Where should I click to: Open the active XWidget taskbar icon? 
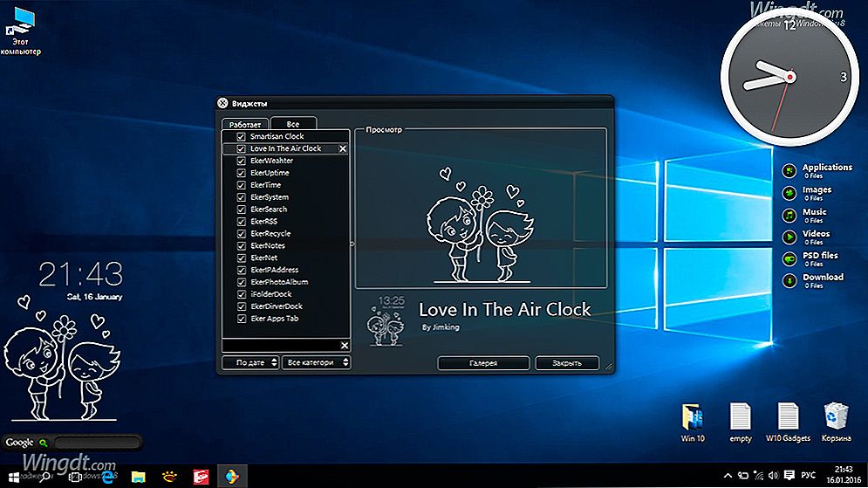click(x=232, y=477)
